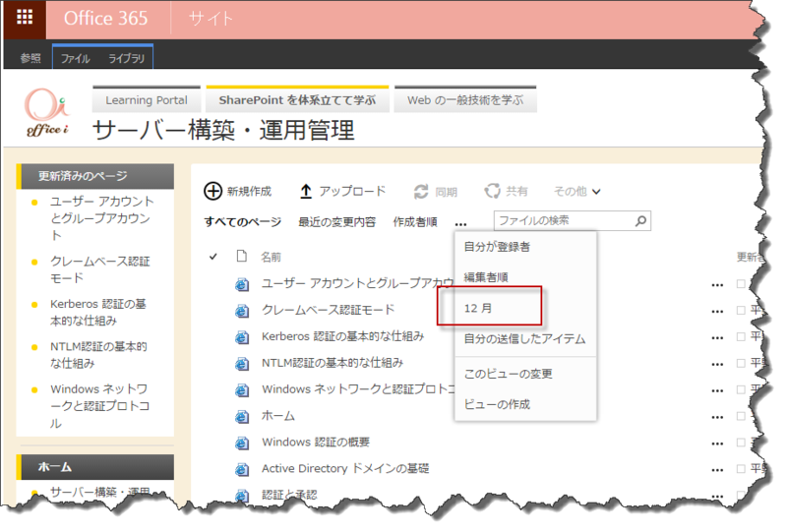This screenshot has height=532, width=787.
Task: Open ellipsis menu for ユーザー アカウント row
Action: (x=717, y=285)
